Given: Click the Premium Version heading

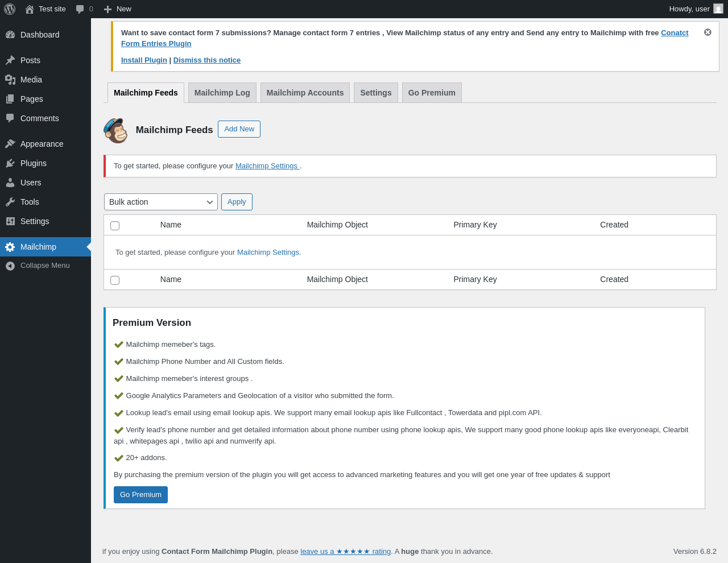Looking at the screenshot, I should (152, 322).
